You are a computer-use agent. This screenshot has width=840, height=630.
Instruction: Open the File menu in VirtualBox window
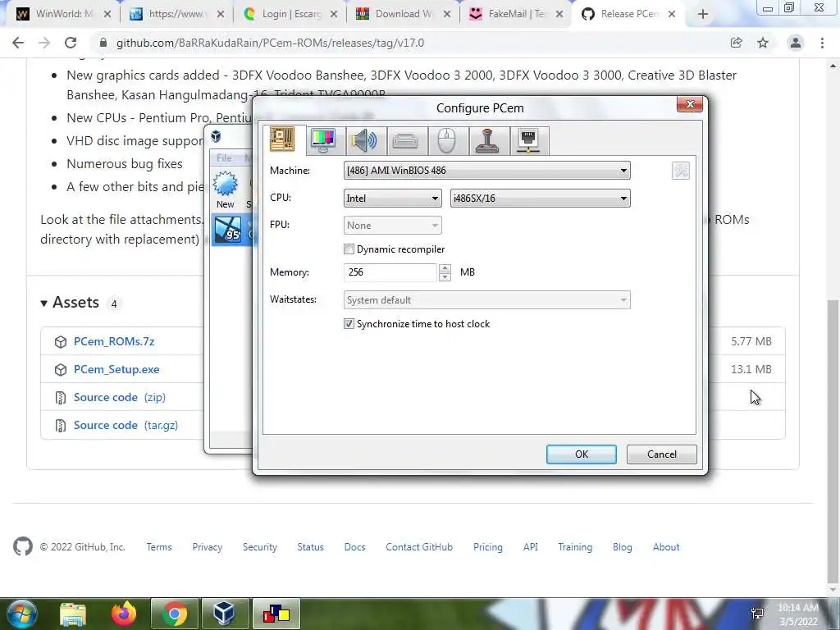224,157
